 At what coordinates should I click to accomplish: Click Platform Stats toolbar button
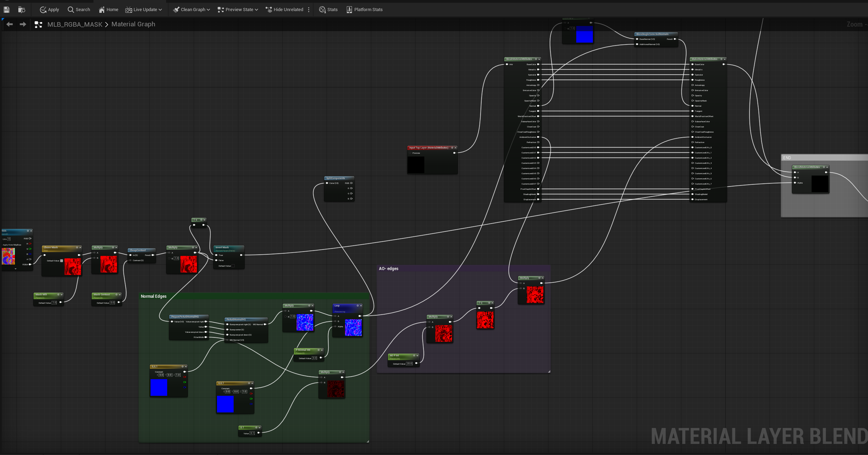364,10
